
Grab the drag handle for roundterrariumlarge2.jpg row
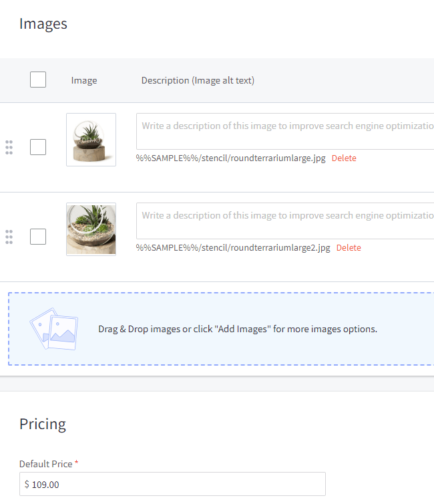(x=9, y=237)
